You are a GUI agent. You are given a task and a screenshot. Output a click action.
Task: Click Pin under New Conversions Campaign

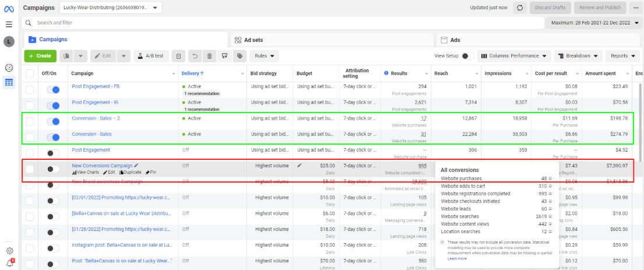pos(150,172)
